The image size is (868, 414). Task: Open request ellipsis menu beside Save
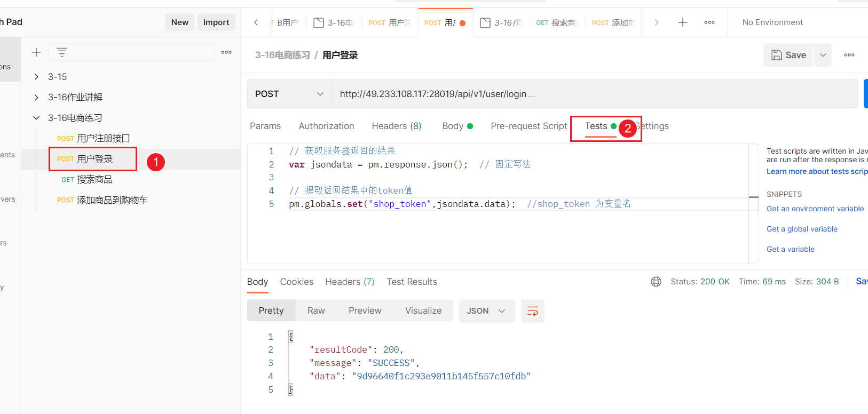[849, 55]
